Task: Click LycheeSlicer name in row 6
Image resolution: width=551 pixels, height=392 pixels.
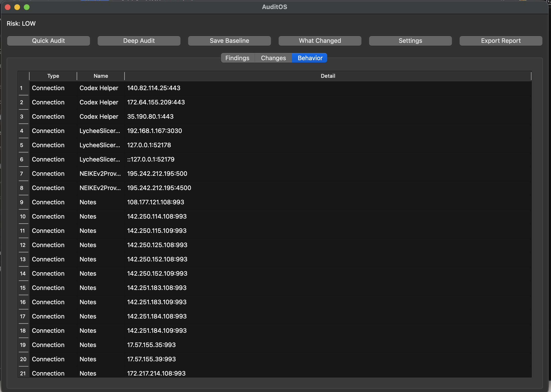Action: tap(101, 159)
